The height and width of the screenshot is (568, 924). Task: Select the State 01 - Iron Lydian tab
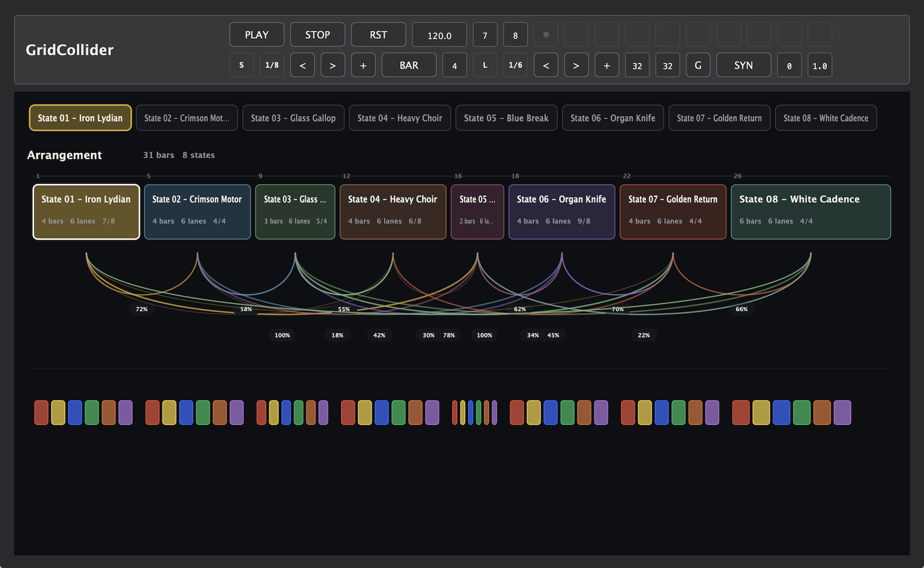pos(80,118)
